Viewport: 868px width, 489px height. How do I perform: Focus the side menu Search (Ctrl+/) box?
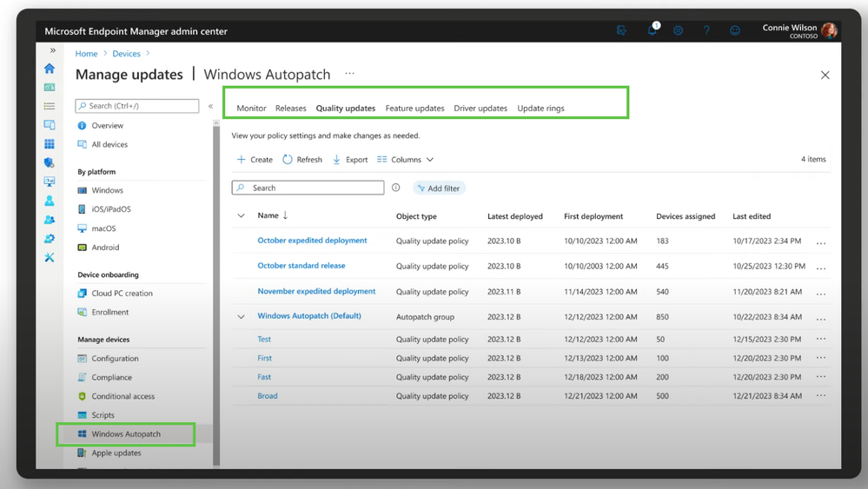[136, 106]
